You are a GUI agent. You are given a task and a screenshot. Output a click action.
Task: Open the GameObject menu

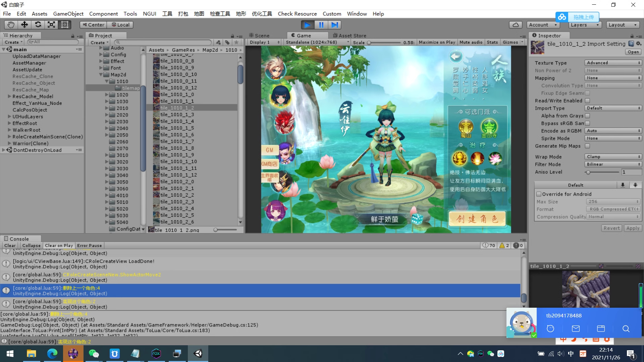(68, 14)
